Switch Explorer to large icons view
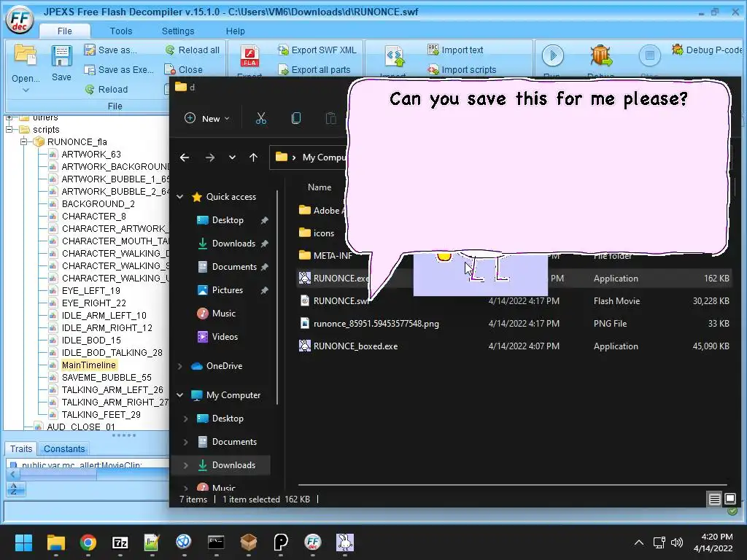747x560 pixels. (729, 499)
